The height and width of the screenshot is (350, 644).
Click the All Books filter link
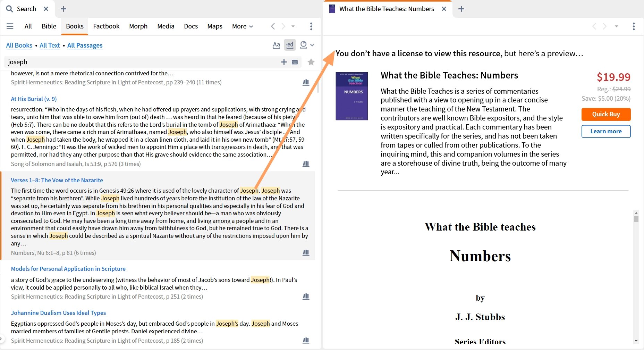click(19, 45)
